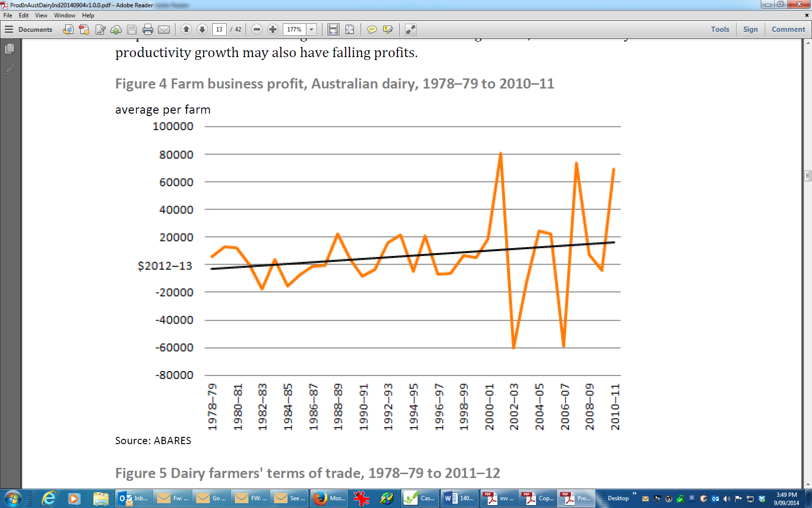Image resolution: width=812 pixels, height=508 pixels.
Task: Open the Comment pane
Action: tap(788, 30)
